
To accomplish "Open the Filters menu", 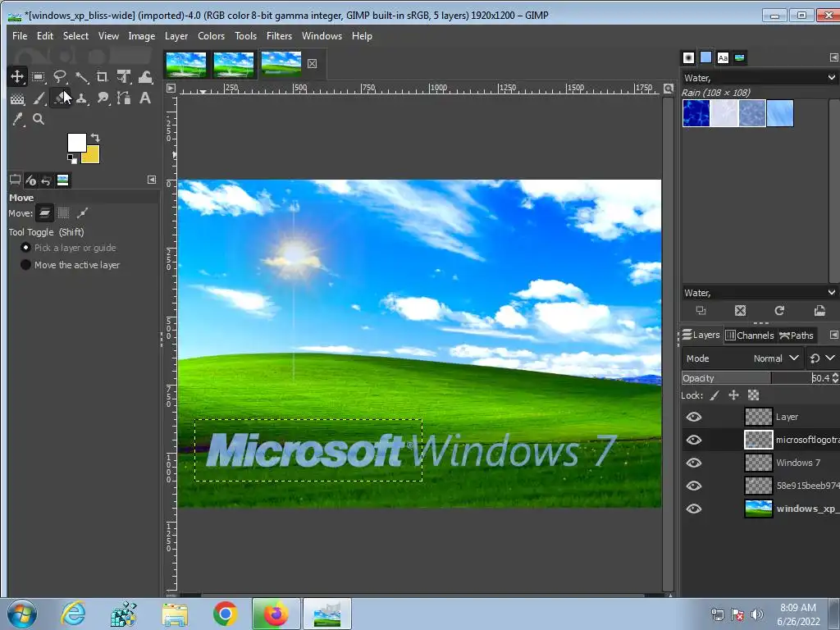I will (279, 36).
